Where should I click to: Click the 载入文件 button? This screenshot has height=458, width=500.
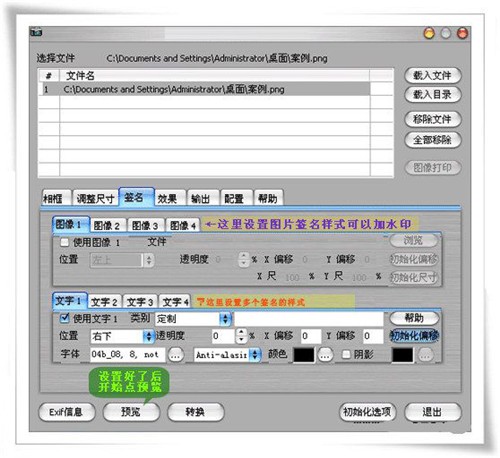coord(433,75)
